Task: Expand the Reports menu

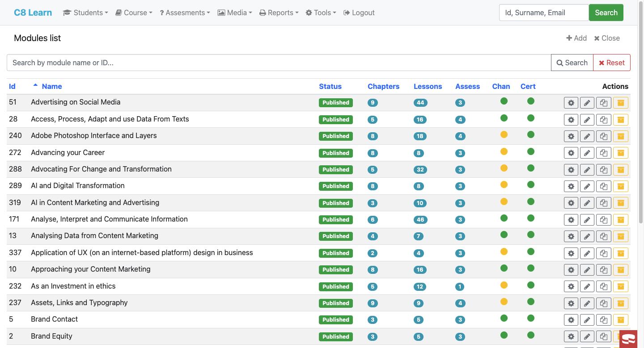Action: click(x=279, y=13)
